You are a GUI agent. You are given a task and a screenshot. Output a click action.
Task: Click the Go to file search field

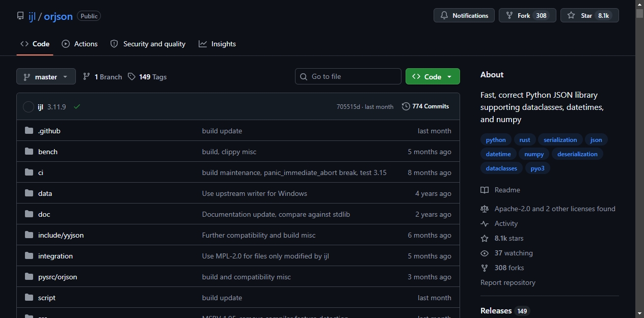pyautogui.click(x=348, y=76)
